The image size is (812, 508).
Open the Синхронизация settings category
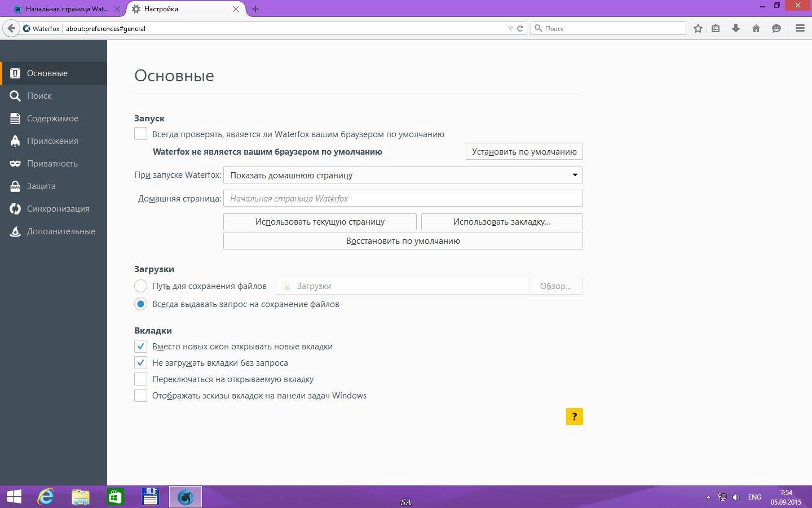pos(54,209)
